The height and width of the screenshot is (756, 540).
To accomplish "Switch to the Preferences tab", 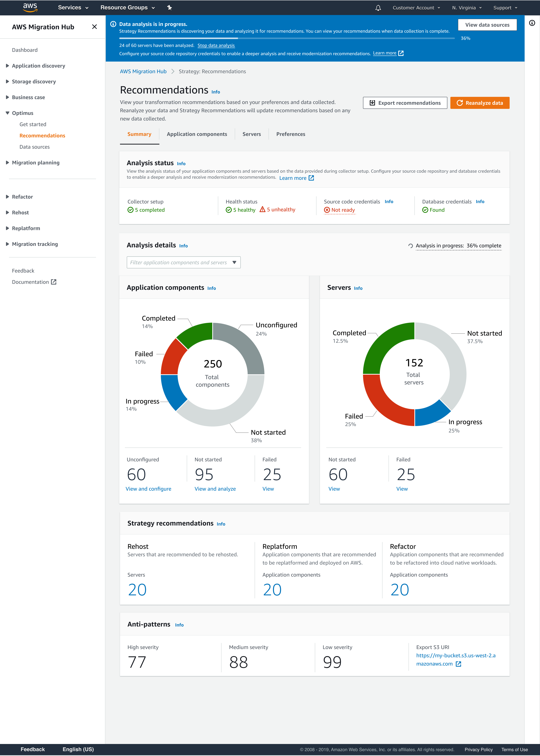I will (291, 134).
